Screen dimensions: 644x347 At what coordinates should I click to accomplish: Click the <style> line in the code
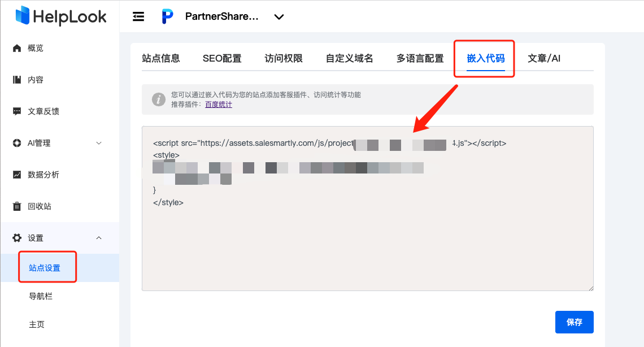tap(166, 155)
